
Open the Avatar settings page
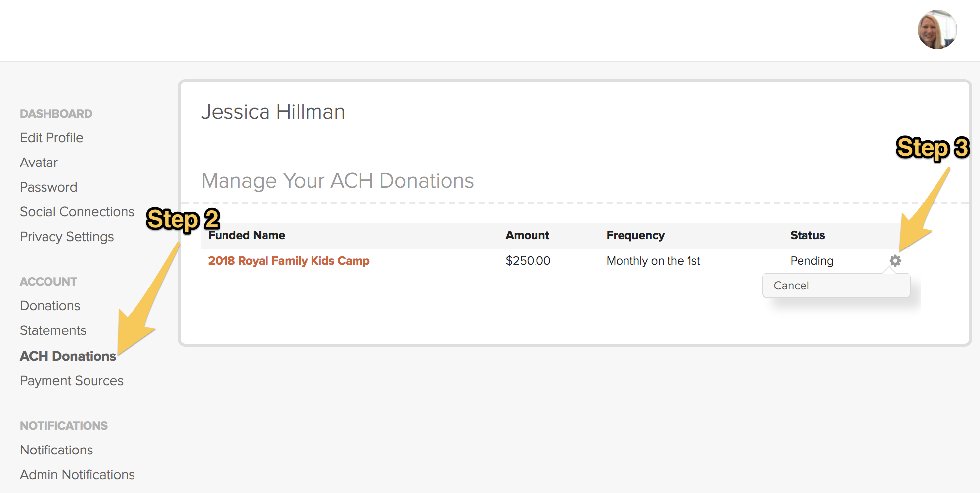pyautogui.click(x=39, y=163)
